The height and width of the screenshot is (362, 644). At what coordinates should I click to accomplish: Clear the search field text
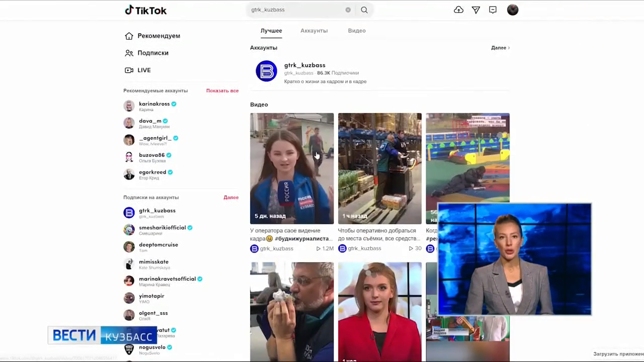tap(348, 10)
